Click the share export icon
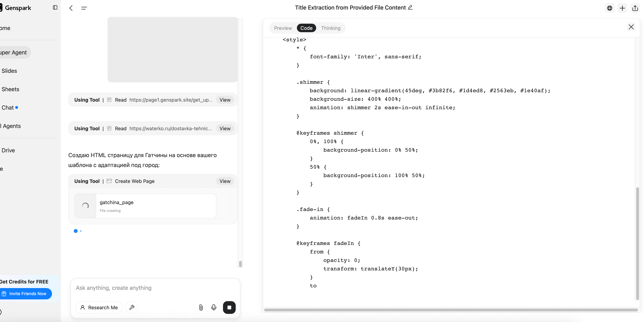This screenshot has height=322, width=644. [635, 8]
